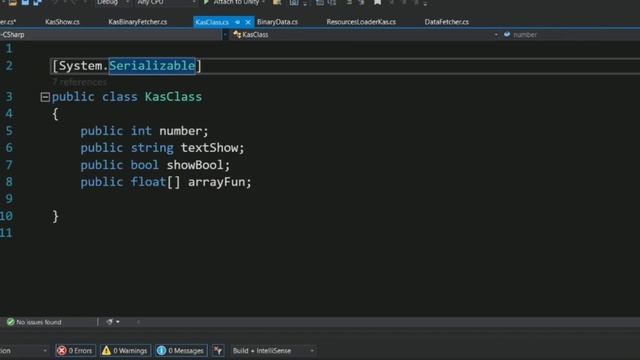Click the number field in line 5
This screenshot has height=360, width=640.
180,131
